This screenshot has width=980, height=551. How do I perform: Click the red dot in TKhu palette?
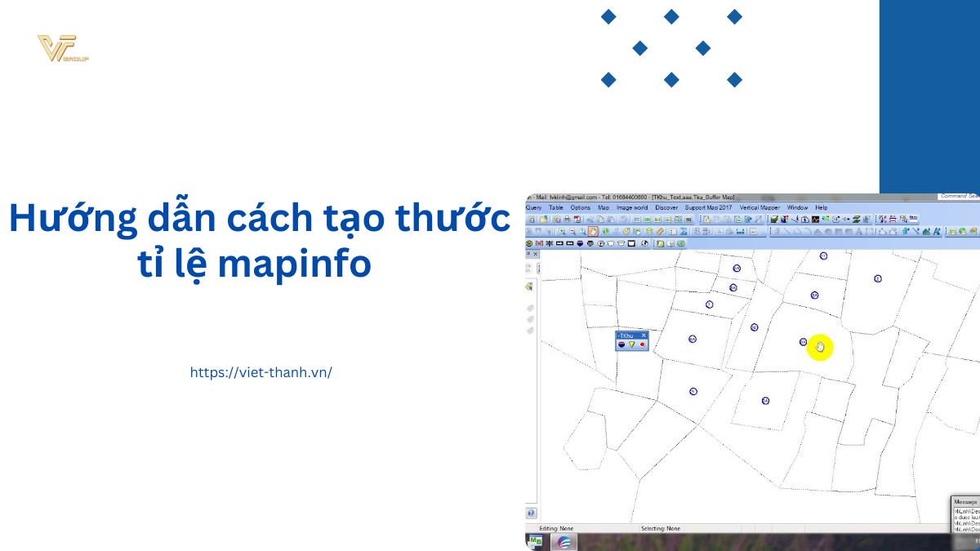pyautogui.click(x=642, y=344)
